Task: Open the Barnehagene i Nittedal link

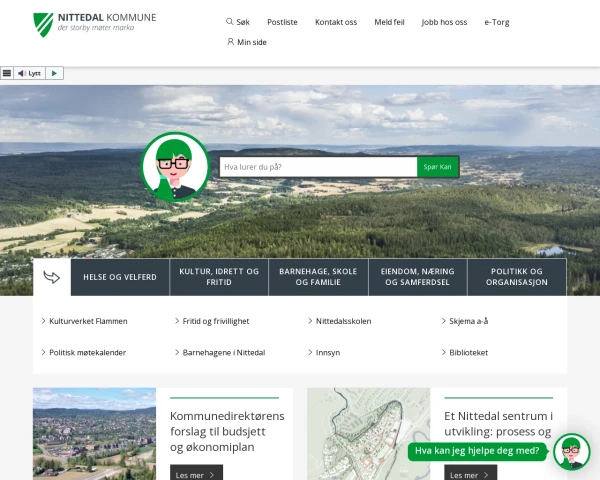Action: pyautogui.click(x=223, y=353)
